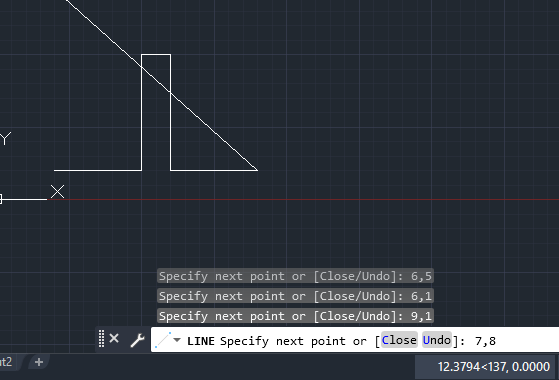
Task: Select the history line ending 6,1
Action: tap(295, 296)
